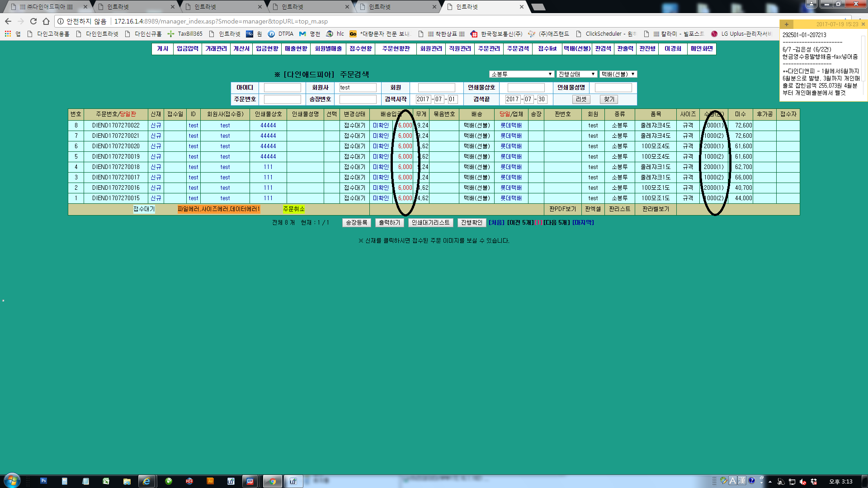Click the 아이디 input field

283,88
